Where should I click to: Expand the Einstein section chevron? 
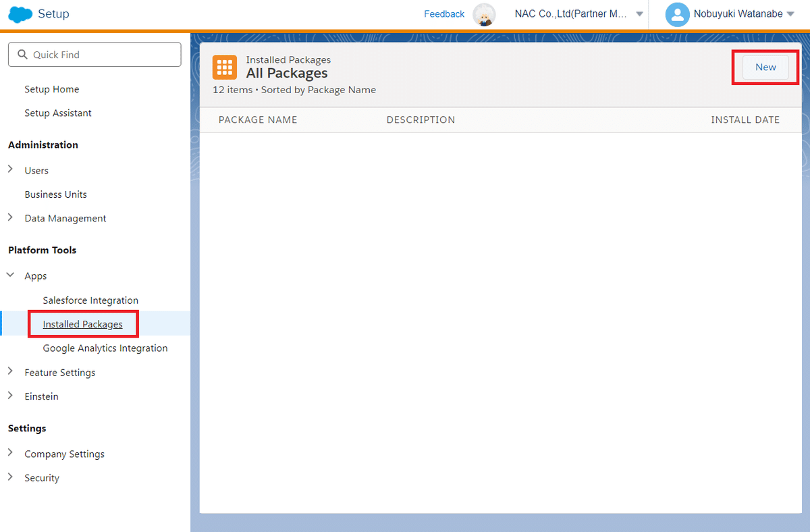point(10,396)
